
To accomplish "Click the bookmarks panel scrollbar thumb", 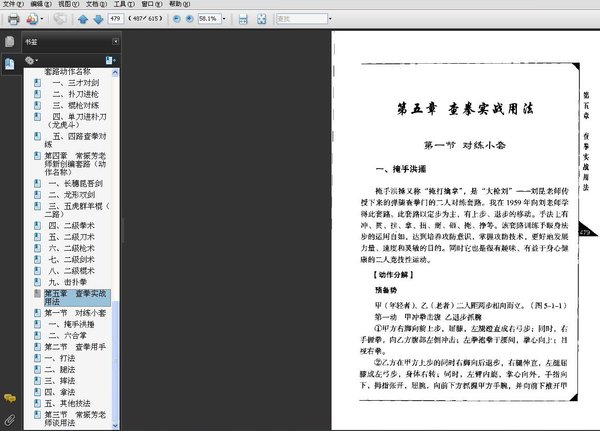I will [115, 360].
